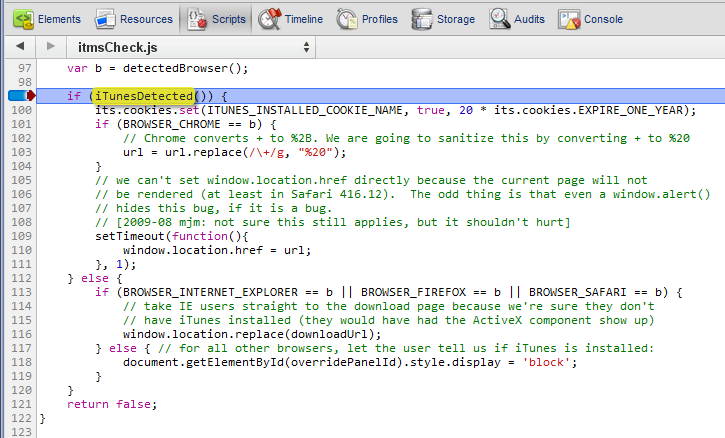Click highlighted iTunesDetected function name
725x438 pixels.
click(x=144, y=96)
